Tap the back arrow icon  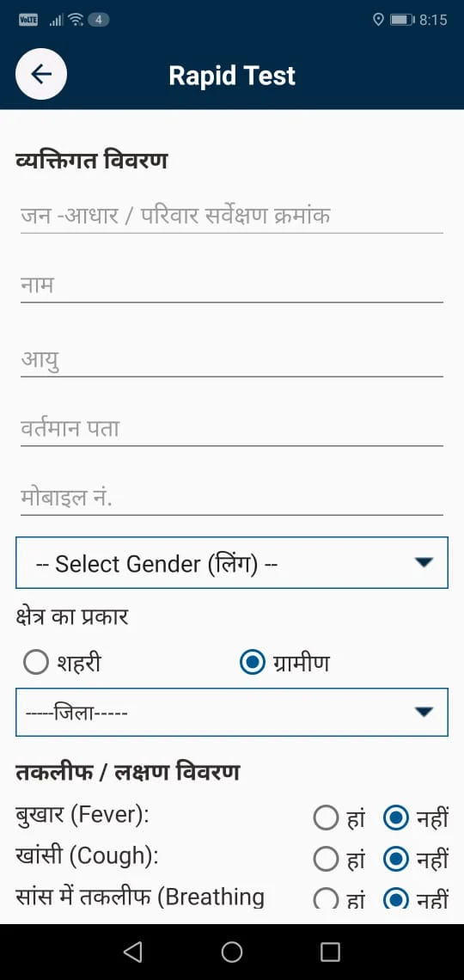point(41,75)
